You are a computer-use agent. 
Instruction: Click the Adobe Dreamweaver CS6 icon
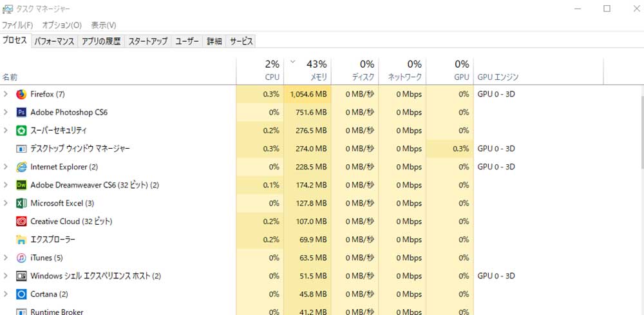click(x=21, y=185)
